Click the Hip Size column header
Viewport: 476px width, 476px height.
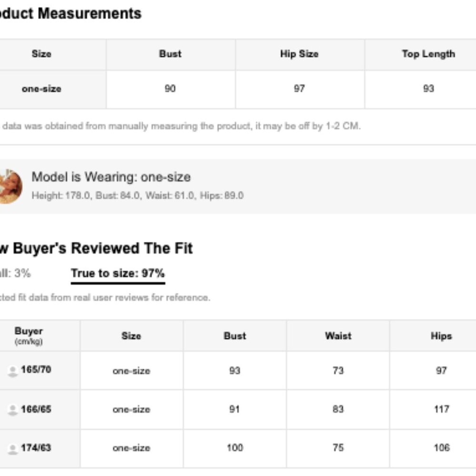pos(299,54)
